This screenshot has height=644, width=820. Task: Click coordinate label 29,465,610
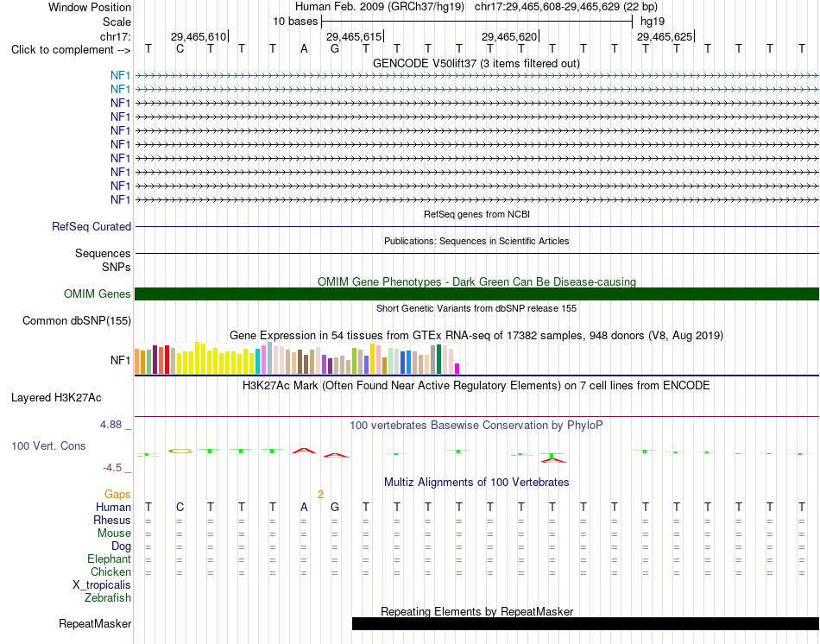(x=199, y=36)
